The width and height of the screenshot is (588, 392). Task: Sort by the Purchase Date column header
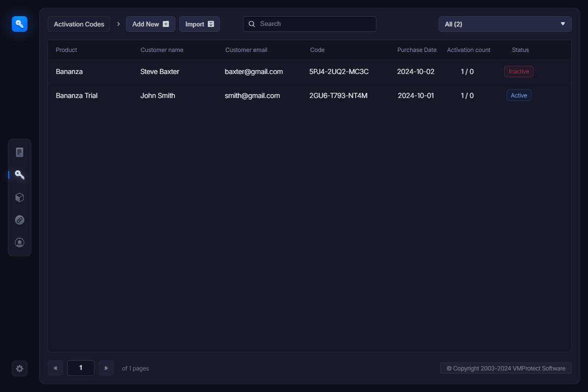click(416, 50)
